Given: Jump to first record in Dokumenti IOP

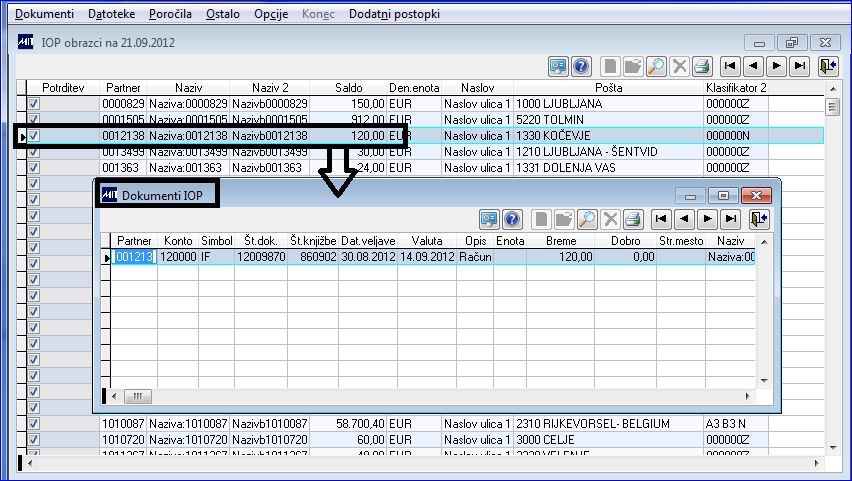Looking at the screenshot, I should click(661, 219).
